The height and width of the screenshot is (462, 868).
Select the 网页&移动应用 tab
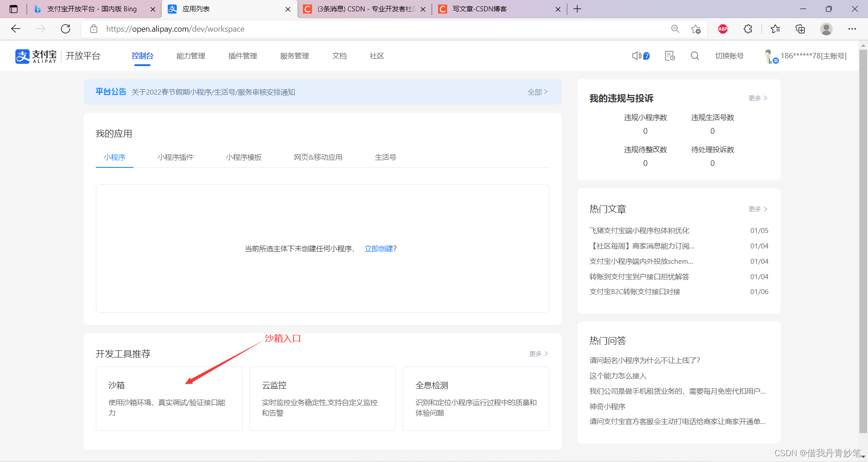(x=318, y=157)
